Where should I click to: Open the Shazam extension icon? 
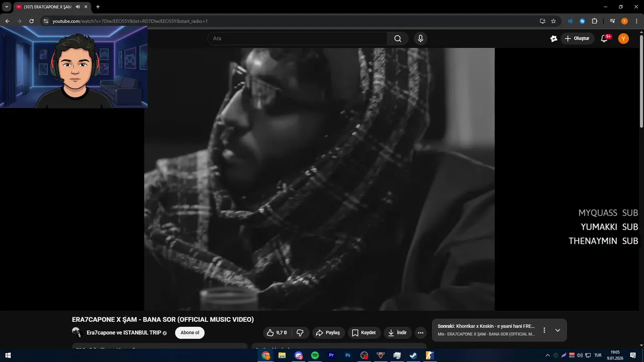pos(582,21)
